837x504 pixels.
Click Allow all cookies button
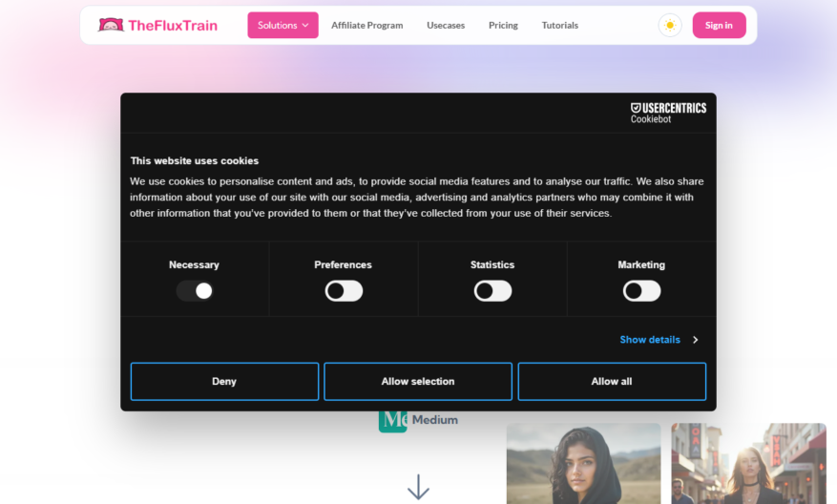pos(612,381)
